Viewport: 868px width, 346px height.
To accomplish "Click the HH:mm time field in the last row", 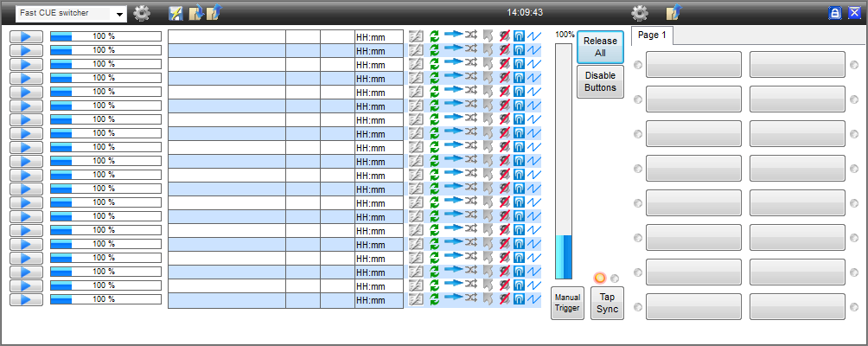I will (379, 300).
